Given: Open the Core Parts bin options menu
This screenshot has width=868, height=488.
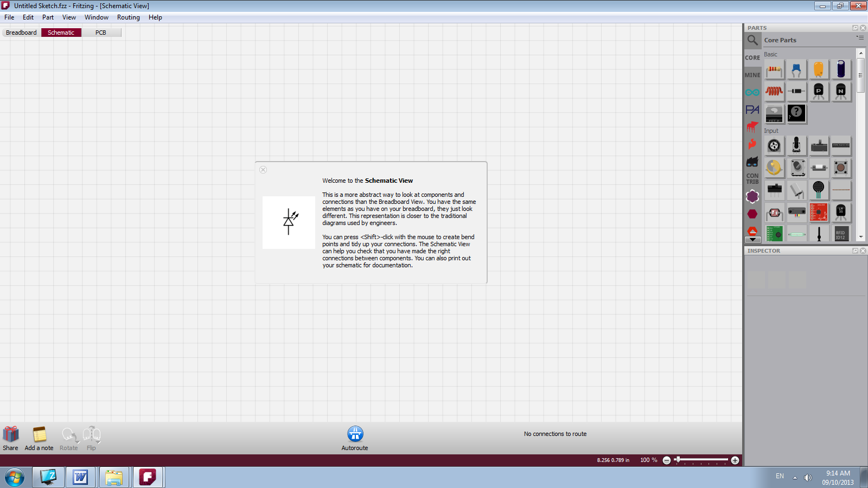Looking at the screenshot, I should [x=860, y=38].
